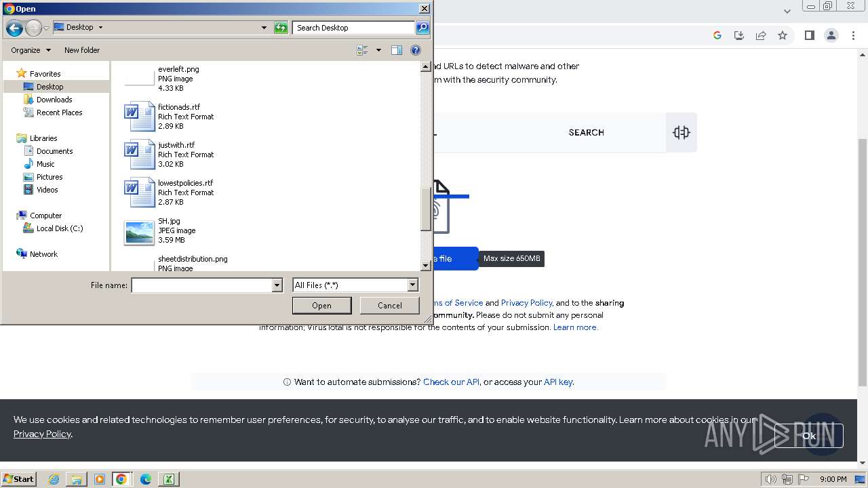The image size is (868, 488).
Task: Open Internet Explorer from taskbar
Action: [x=54, y=479]
